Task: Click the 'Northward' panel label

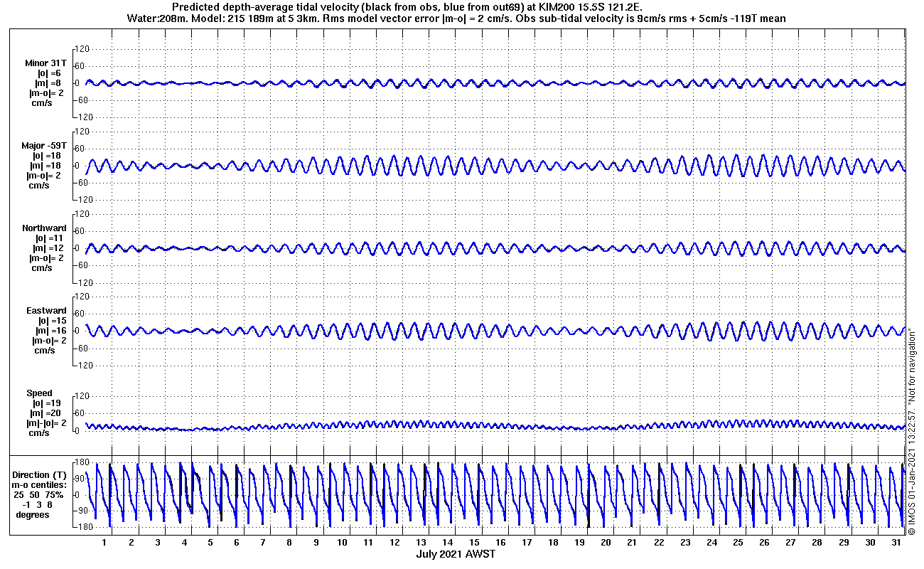Action: coord(45,228)
